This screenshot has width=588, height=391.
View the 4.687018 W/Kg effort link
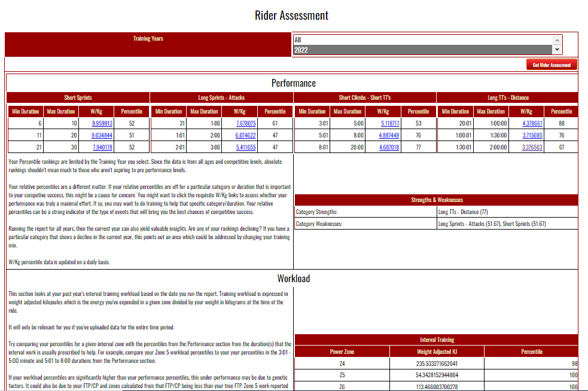pos(389,147)
